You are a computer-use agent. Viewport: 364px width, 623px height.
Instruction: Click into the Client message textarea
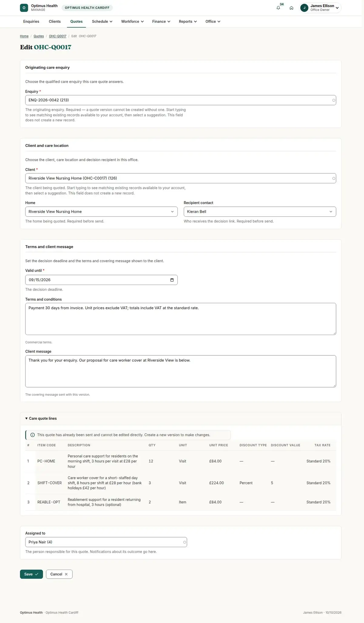pyautogui.click(x=180, y=371)
